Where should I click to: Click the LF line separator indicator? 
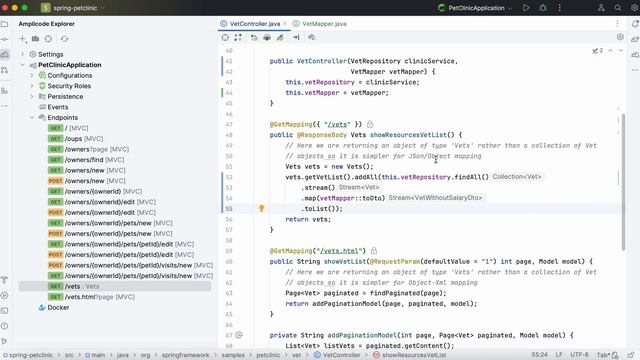(x=559, y=355)
